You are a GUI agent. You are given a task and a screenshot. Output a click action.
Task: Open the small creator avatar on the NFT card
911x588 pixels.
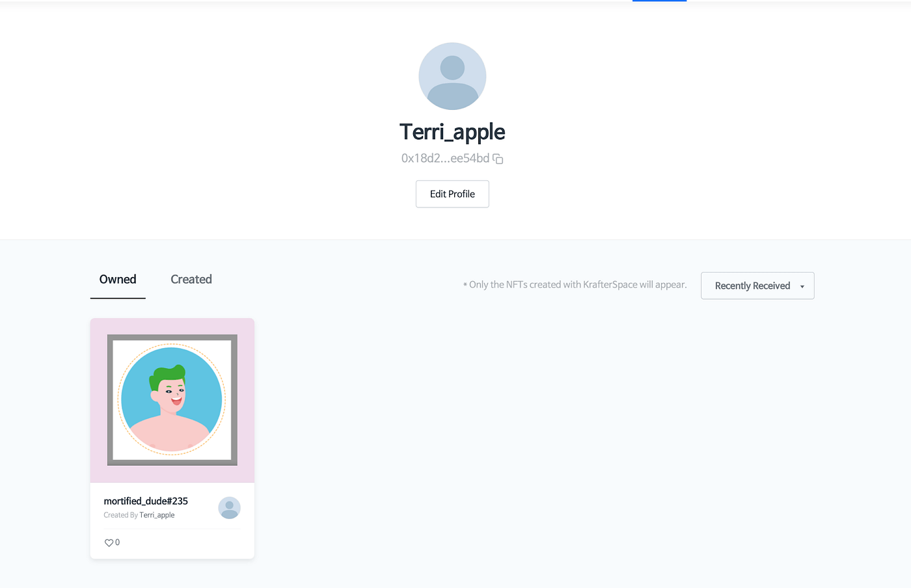point(229,508)
